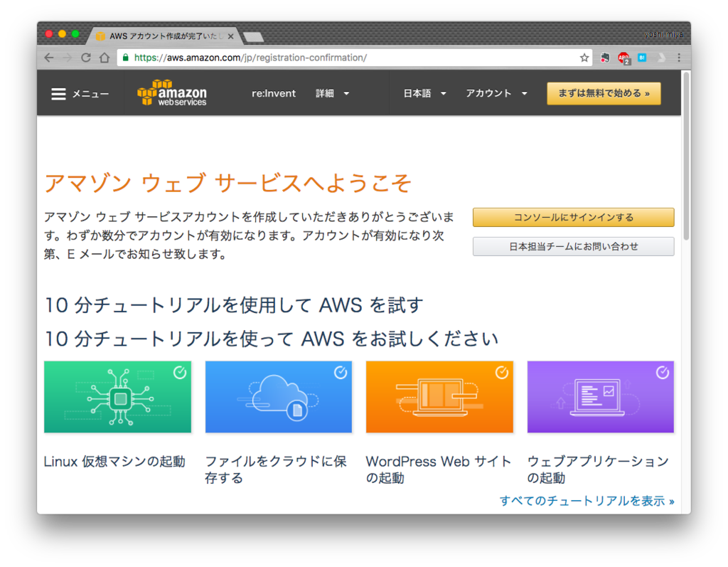
Task: Click 日本担当チームにお問い合わせ button
Action: pyautogui.click(x=574, y=247)
